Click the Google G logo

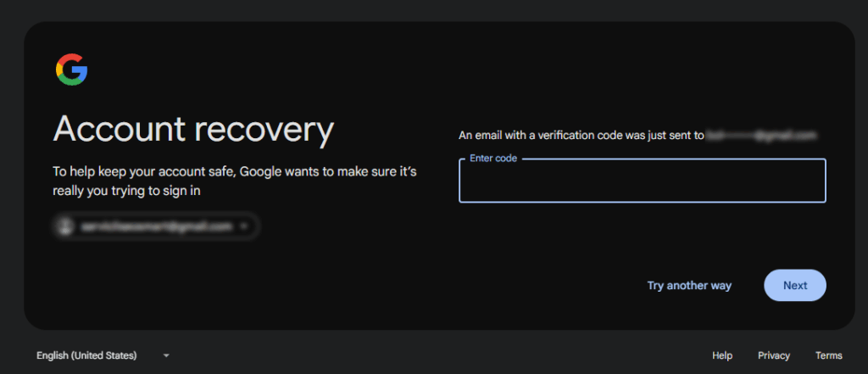[71, 70]
